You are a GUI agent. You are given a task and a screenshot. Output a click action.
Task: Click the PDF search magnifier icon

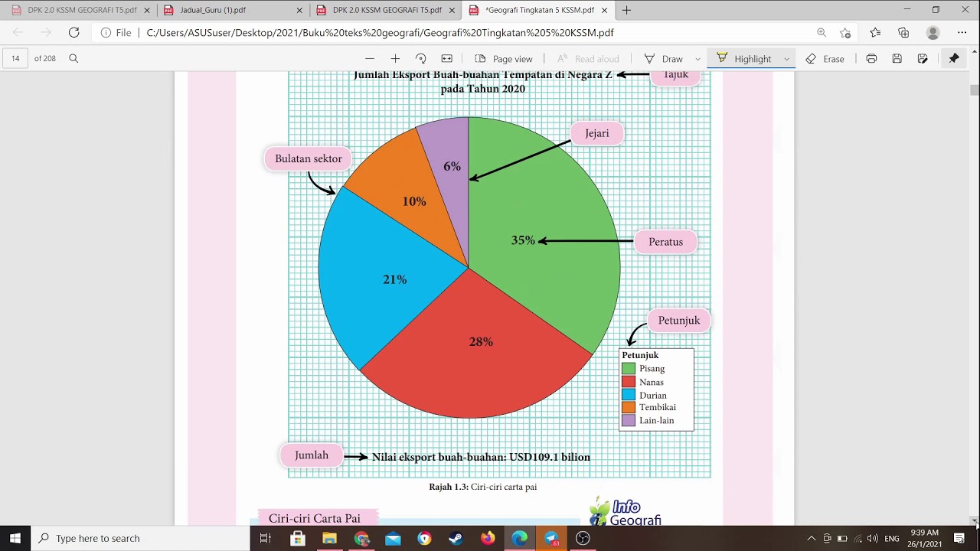coord(73,58)
